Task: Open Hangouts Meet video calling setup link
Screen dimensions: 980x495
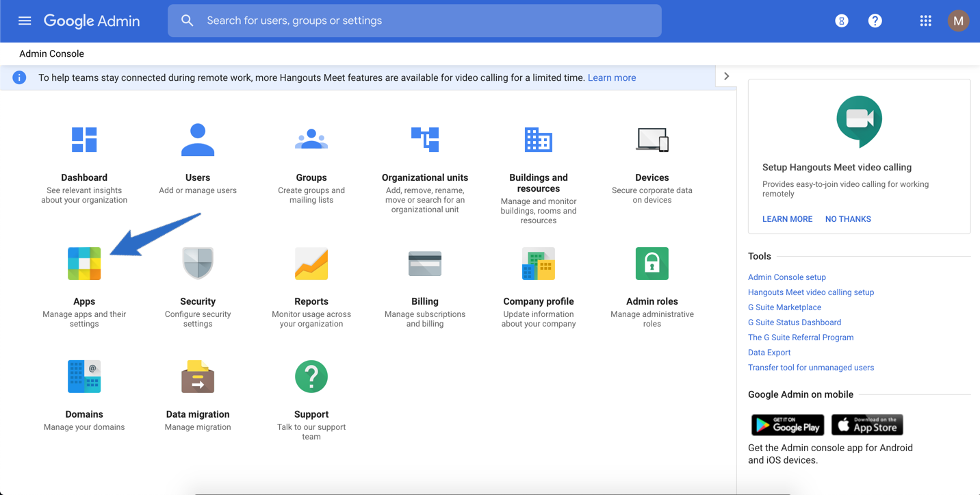Action: click(811, 292)
